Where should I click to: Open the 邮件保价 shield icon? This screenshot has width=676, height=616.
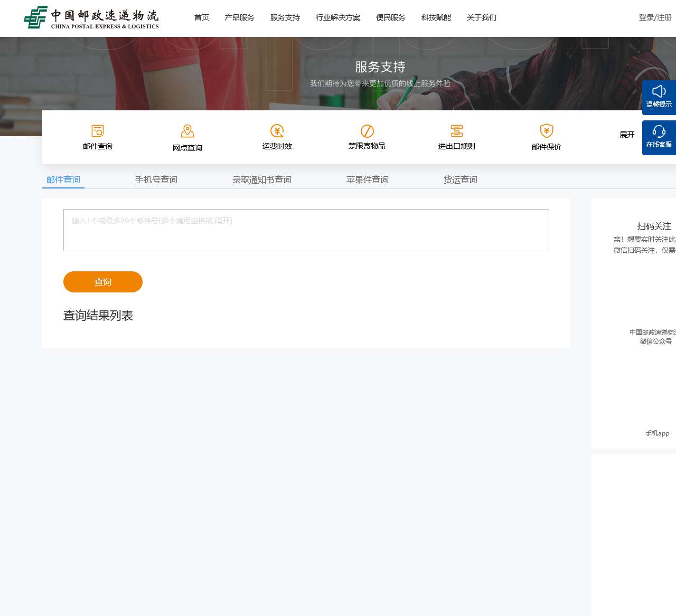pyautogui.click(x=547, y=131)
